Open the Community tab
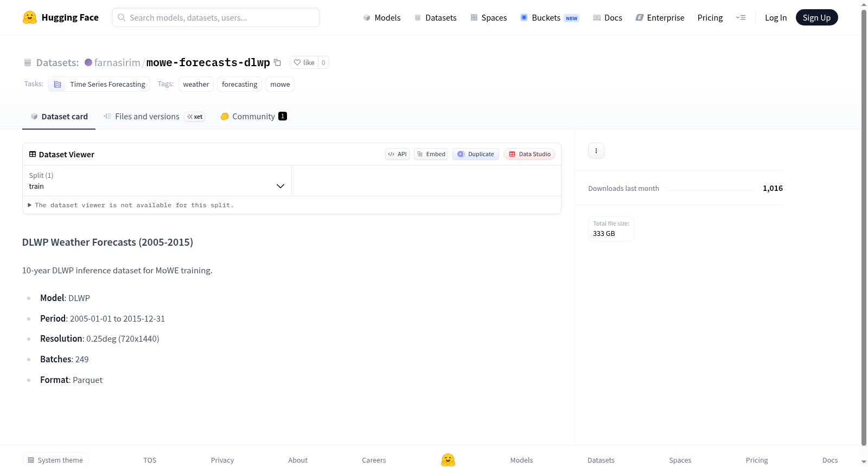Viewport: 868px width, 467px height. [253, 117]
